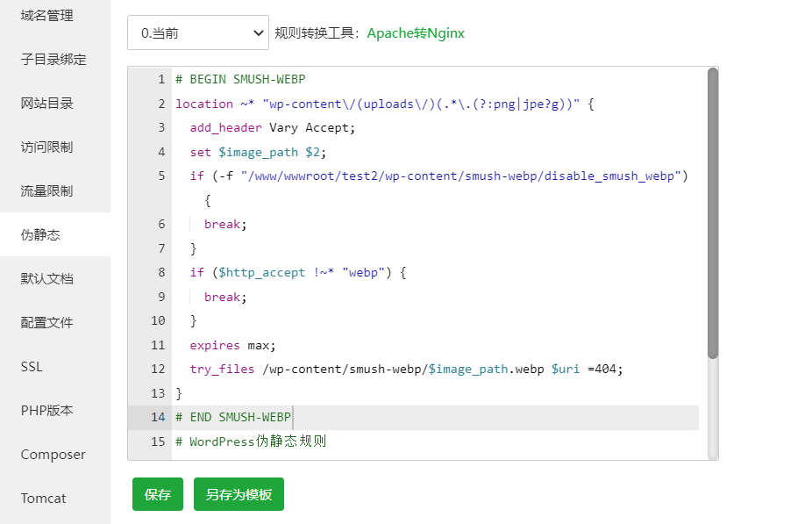This screenshot has width=812, height=524.
Task: Click the 'try_files' directive on line 12
Action: point(222,369)
